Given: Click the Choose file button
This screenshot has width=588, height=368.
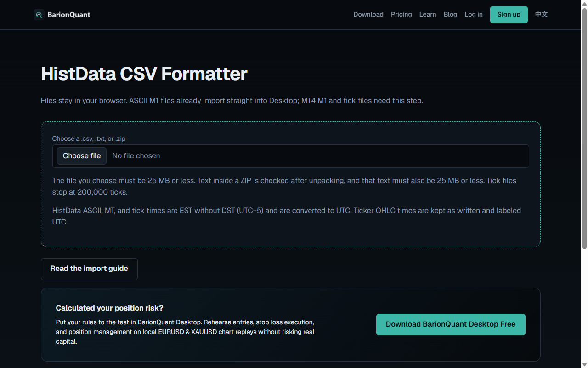Looking at the screenshot, I should pyautogui.click(x=82, y=156).
